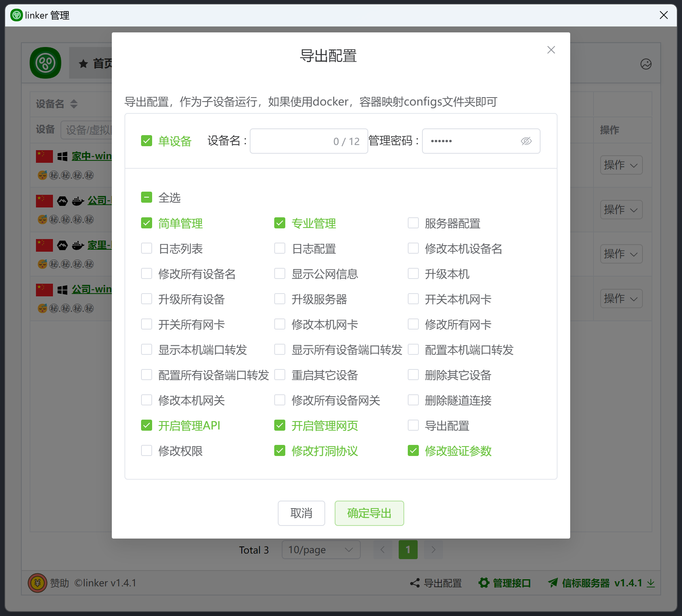
Task: Click the sponsor coin icon
Action: 38,583
